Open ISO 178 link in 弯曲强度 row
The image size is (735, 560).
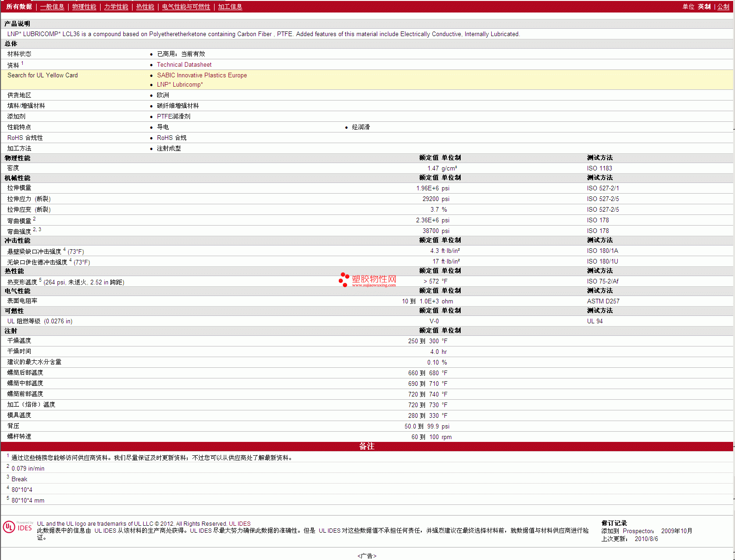598,231
